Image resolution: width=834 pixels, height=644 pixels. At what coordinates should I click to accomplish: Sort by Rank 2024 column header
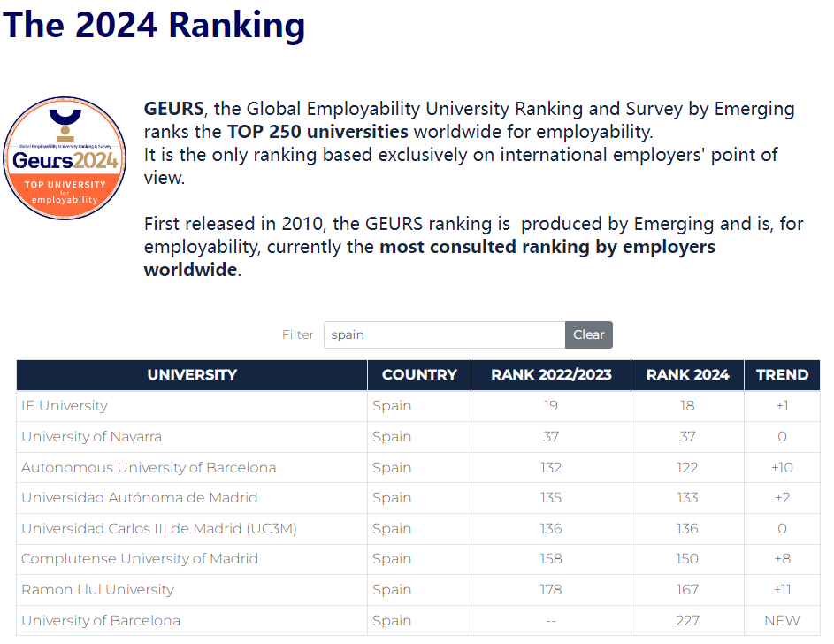pos(687,375)
